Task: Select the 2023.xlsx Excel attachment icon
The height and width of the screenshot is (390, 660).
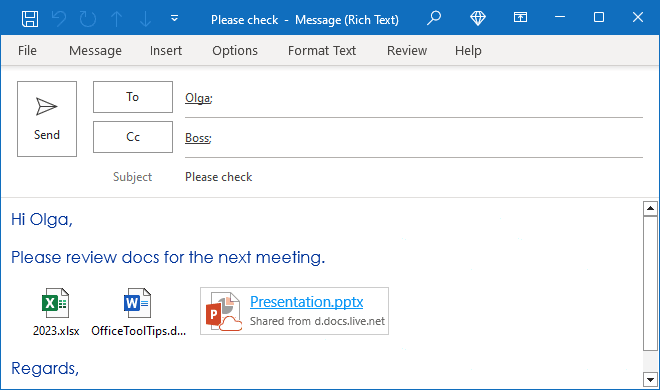Action: click(56, 303)
